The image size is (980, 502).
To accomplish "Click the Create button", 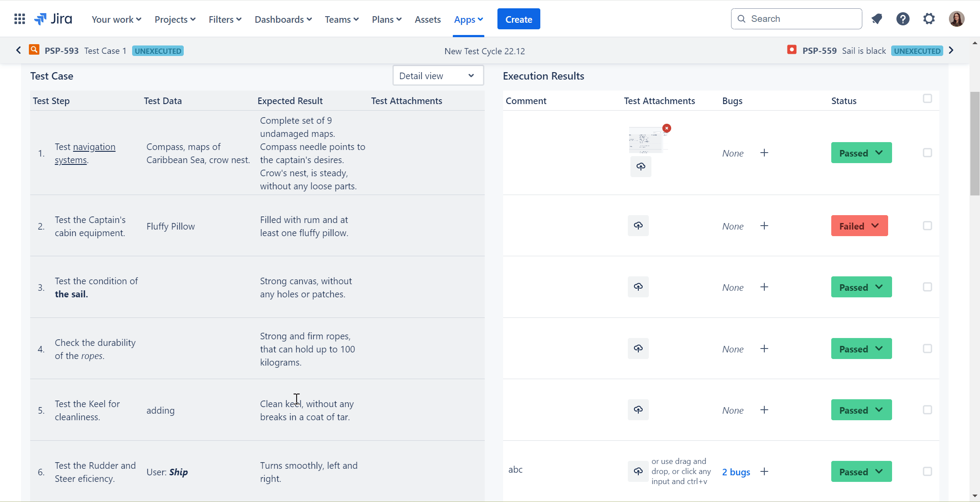I will pos(519,19).
